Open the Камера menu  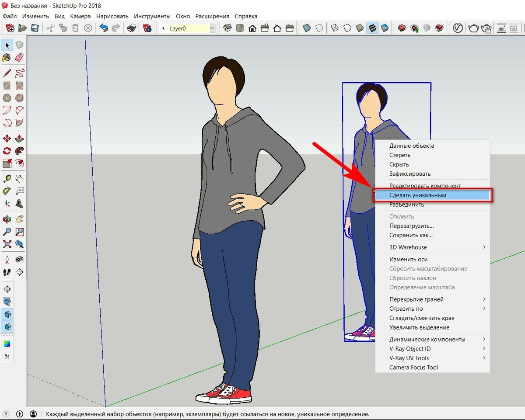click(80, 16)
